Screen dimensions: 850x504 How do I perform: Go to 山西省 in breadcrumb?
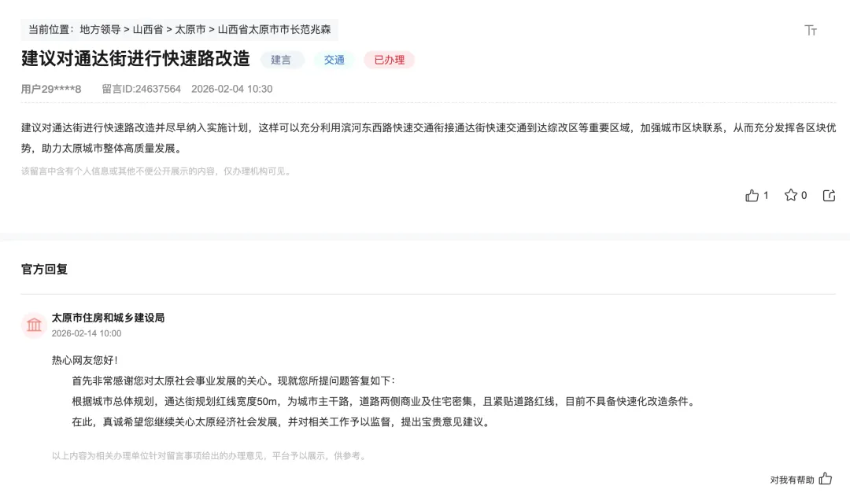tap(148, 30)
